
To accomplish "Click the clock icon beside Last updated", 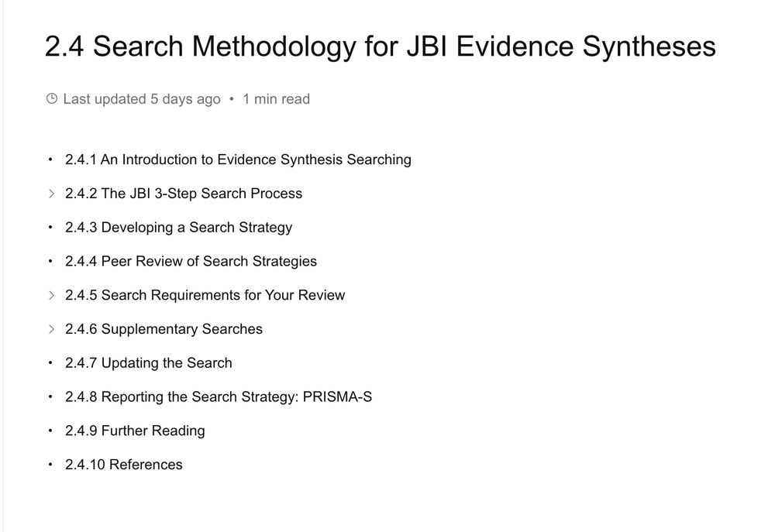I will [x=52, y=99].
